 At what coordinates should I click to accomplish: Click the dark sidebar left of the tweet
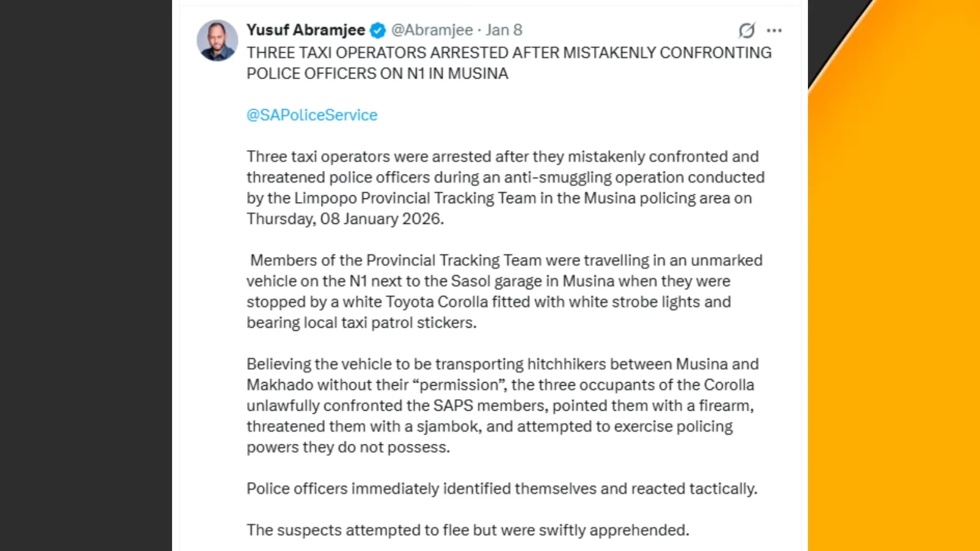86,275
